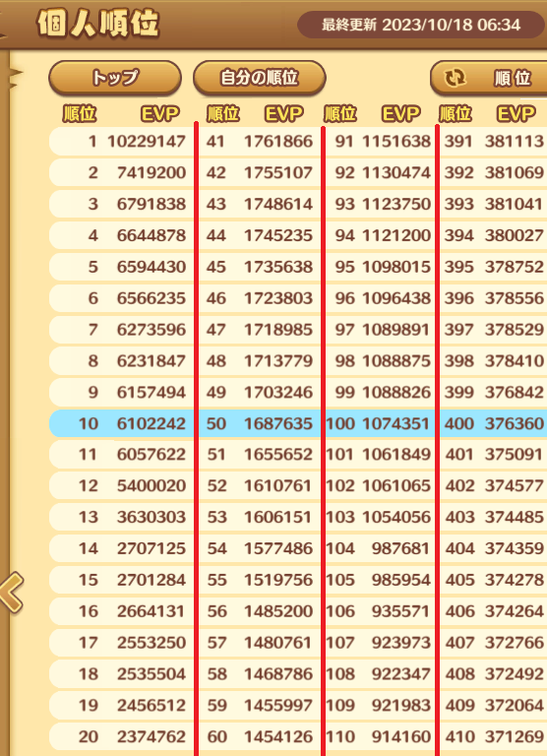Select the highlighted rank 10 row
The width and height of the screenshot is (547, 756).
121,424
